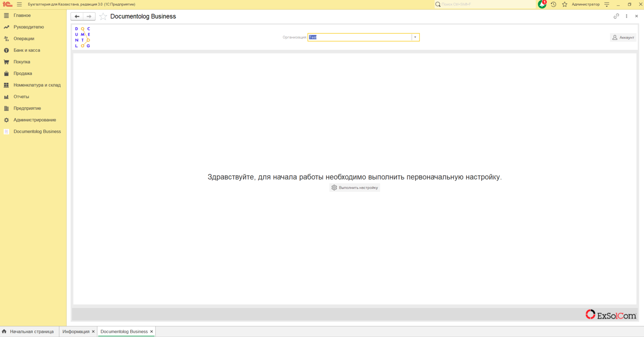This screenshot has width=644, height=337.
Task: Click the Организация input field
Action: coord(360,37)
